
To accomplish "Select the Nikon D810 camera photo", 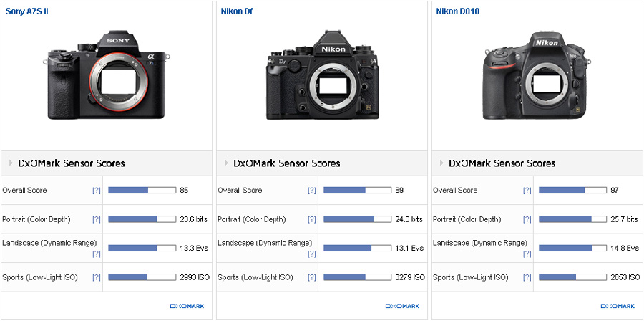I will click(537, 79).
